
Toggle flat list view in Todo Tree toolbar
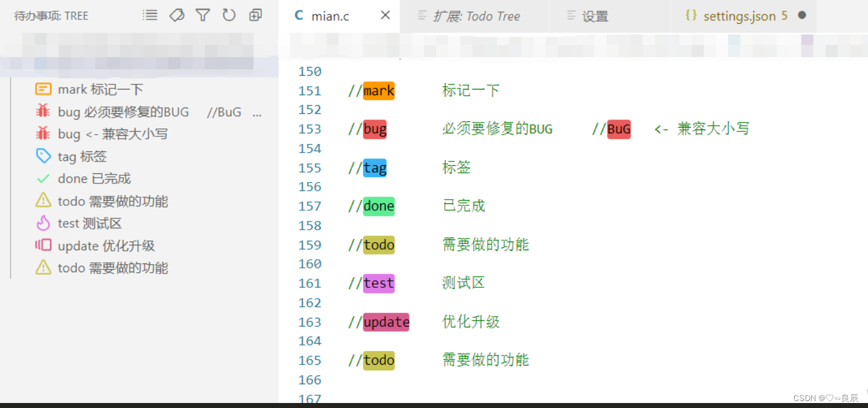pos(150,15)
